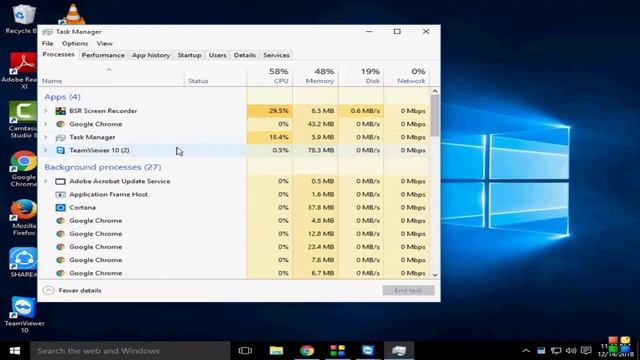
Task: Sort processes by Memory column
Action: click(x=316, y=76)
